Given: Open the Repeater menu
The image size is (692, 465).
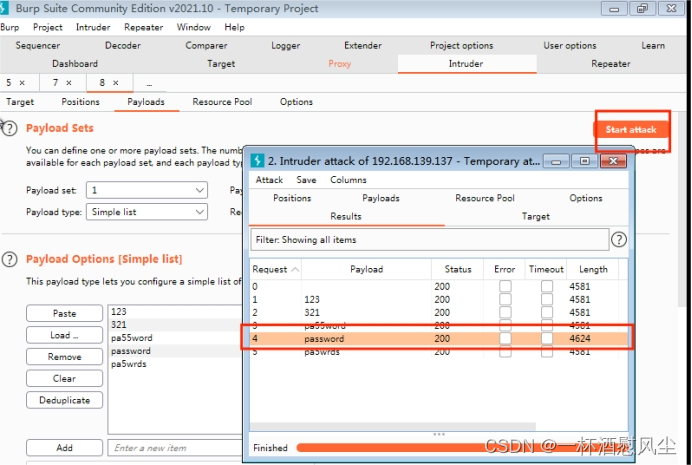Looking at the screenshot, I should [x=143, y=27].
